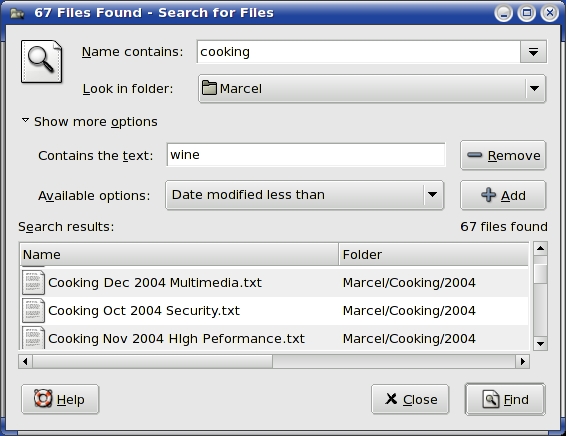Sort results by Folder column header

pyautogui.click(x=433, y=254)
